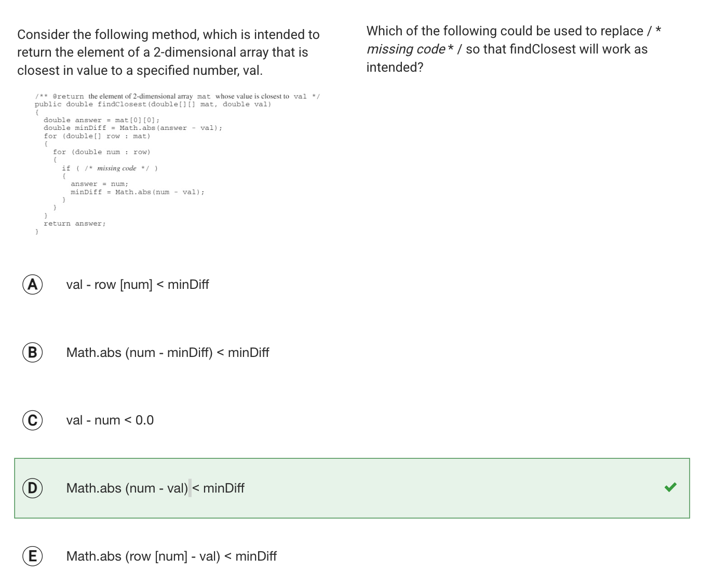Select answer choice C circle
The image size is (728, 584).
tap(33, 420)
